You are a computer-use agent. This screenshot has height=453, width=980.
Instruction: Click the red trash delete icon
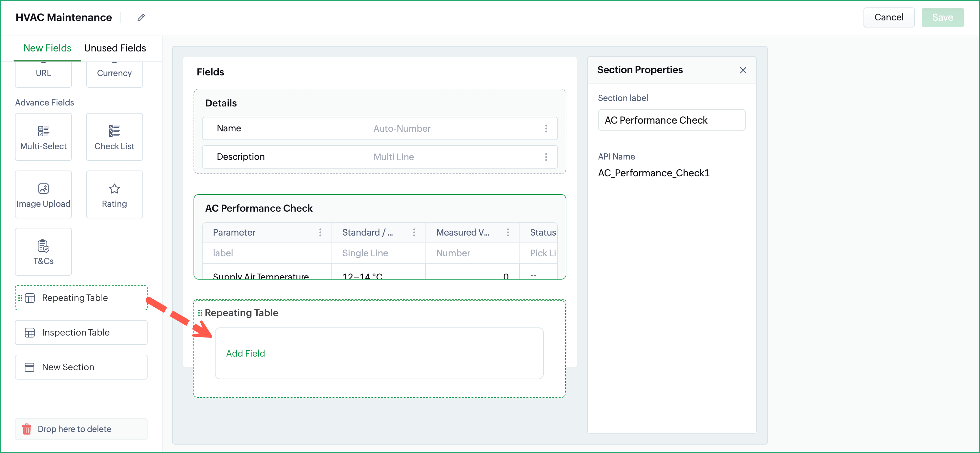(27, 429)
